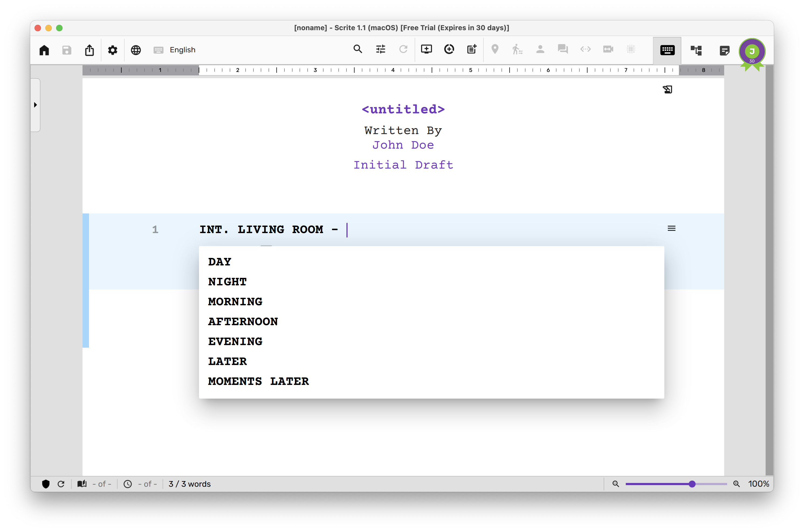This screenshot has width=804, height=532.
Task: Switch to Screenplay keyboard tab
Action: 667,50
